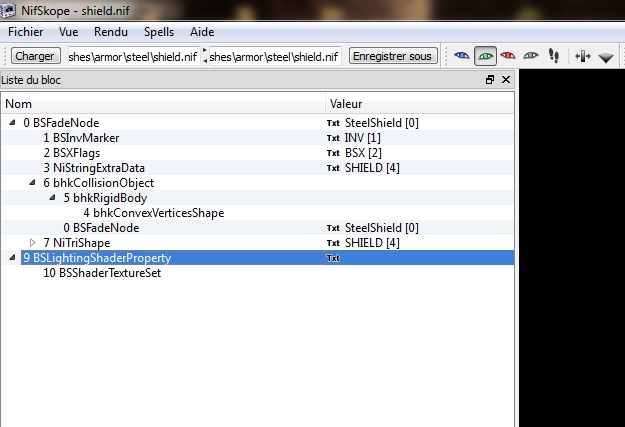
Task: Click SHIELD [4] value in NiTriShape row
Action: pos(372,243)
